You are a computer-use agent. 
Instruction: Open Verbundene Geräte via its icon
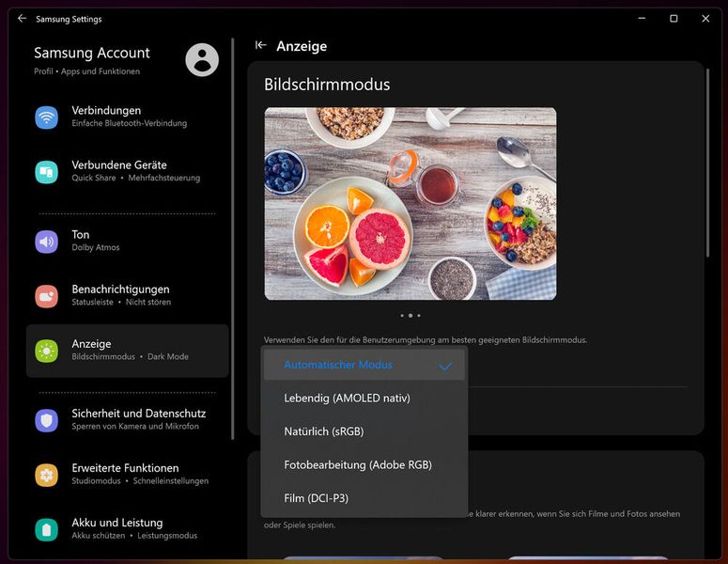[47, 171]
